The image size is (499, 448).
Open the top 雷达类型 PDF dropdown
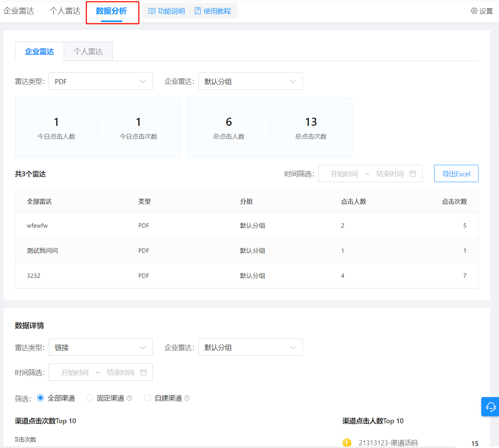101,81
